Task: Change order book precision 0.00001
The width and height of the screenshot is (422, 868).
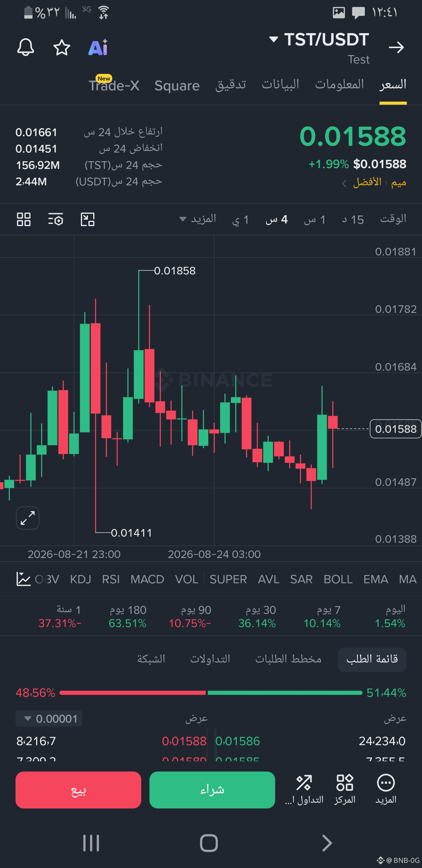Action: click(49, 719)
